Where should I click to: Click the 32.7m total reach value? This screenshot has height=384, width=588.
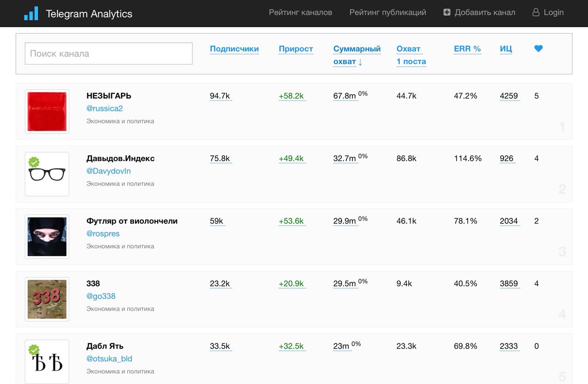[x=345, y=158]
